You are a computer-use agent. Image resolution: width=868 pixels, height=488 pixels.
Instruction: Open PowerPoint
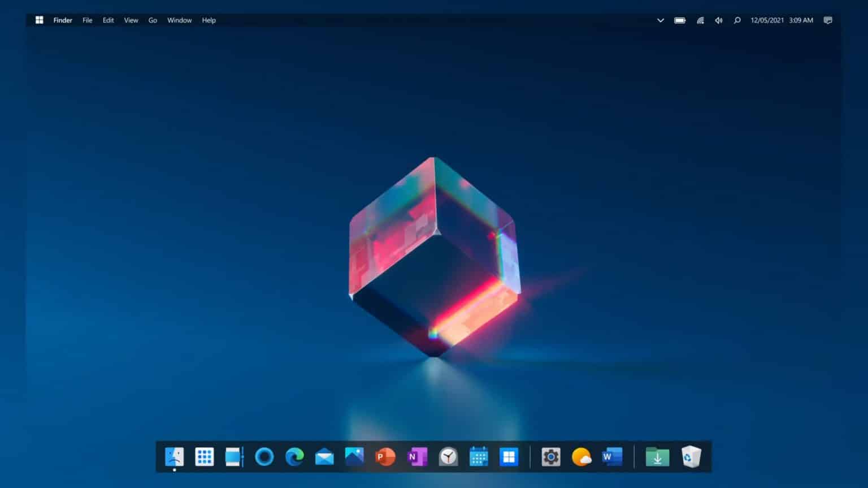pos(385,456)
